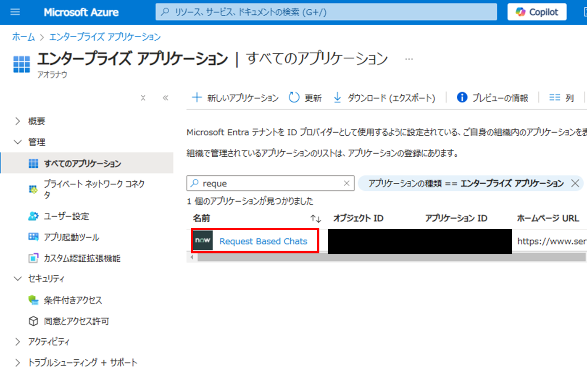Screen dimensions: 587x392
Task: Open the エンタープライズ アプリケーション breadcrumb link
Action: point(105,37)
